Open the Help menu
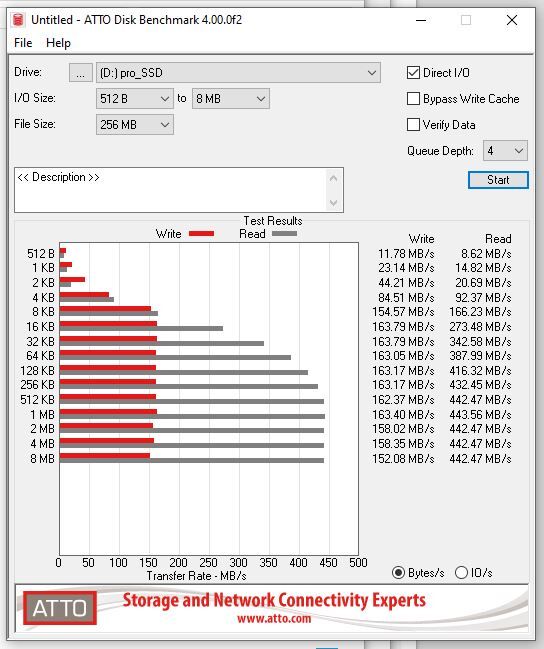 click(58, 43)
